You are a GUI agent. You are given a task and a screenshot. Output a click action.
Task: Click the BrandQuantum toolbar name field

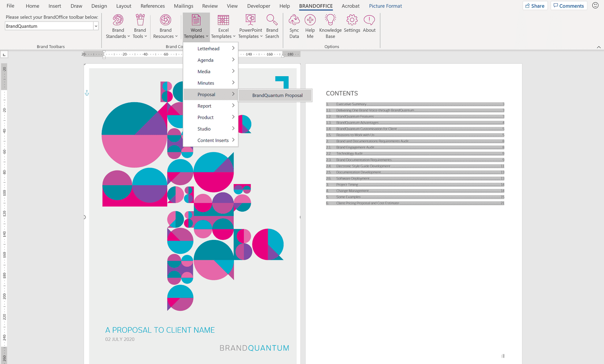[x=49, y=26]
